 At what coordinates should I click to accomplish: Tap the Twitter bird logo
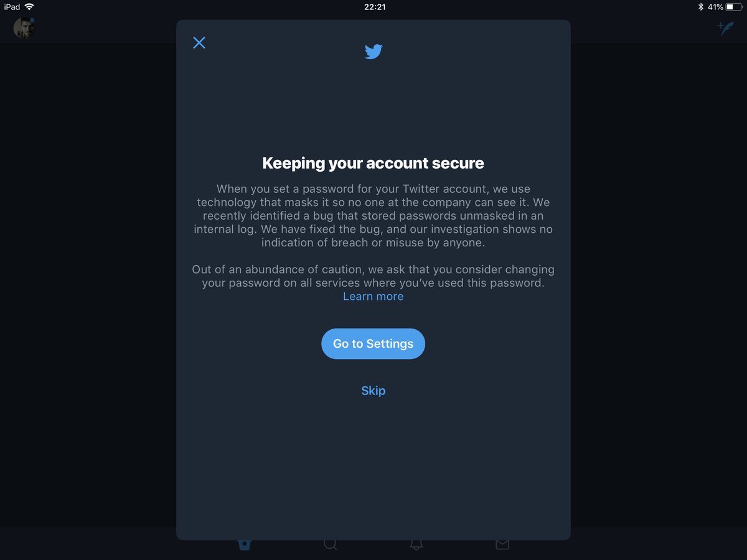[374, 52]
